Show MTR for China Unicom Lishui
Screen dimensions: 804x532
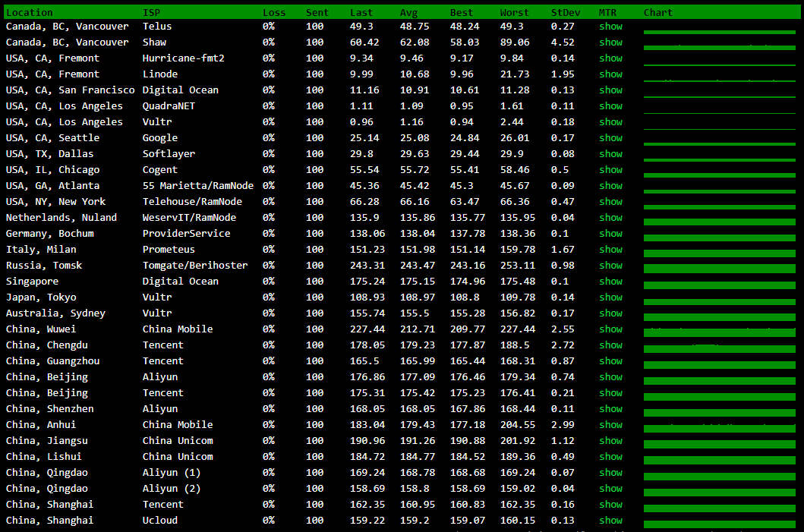click(x=610, y=456)
